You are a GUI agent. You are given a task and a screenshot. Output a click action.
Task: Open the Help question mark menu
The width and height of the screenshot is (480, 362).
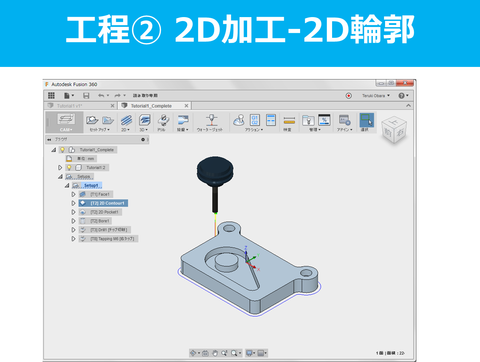click(x=403, y=96)
